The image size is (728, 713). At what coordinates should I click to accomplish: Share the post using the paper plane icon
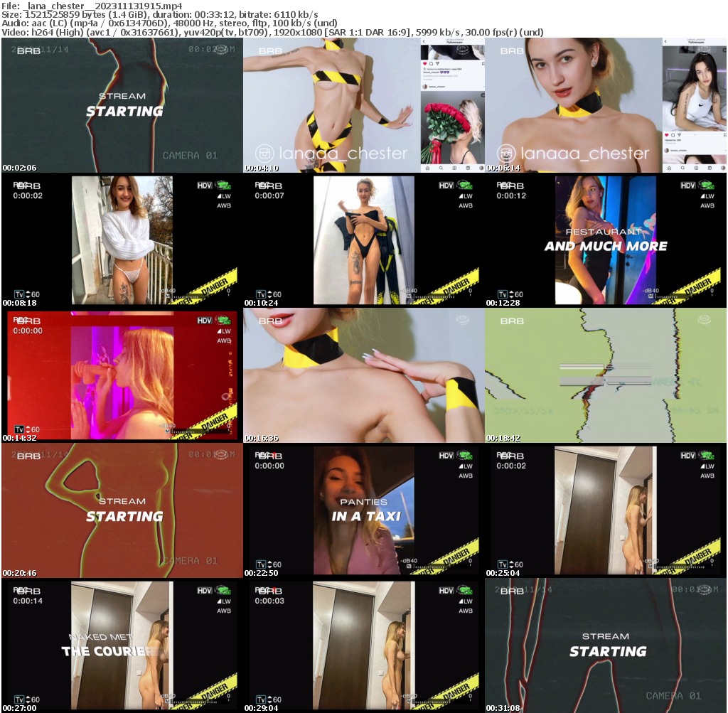tap(437, 63)
